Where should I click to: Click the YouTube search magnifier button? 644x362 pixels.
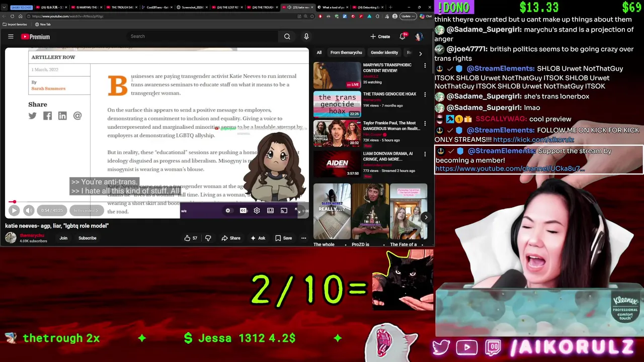(x=287, y=36)
